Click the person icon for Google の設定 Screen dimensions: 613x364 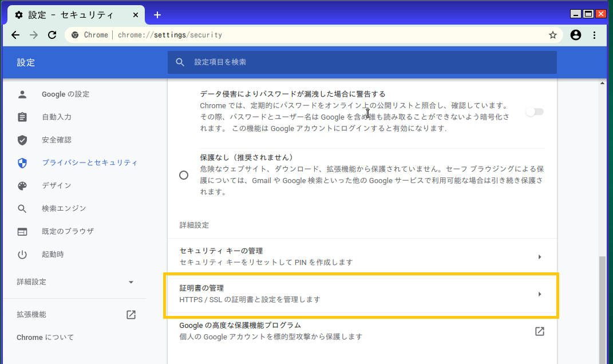pos(22,94)
